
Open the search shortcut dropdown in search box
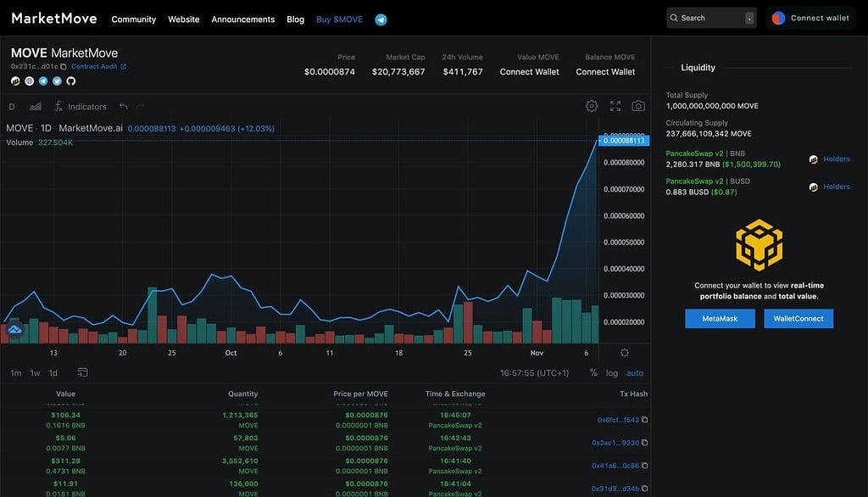coord(749,19)
